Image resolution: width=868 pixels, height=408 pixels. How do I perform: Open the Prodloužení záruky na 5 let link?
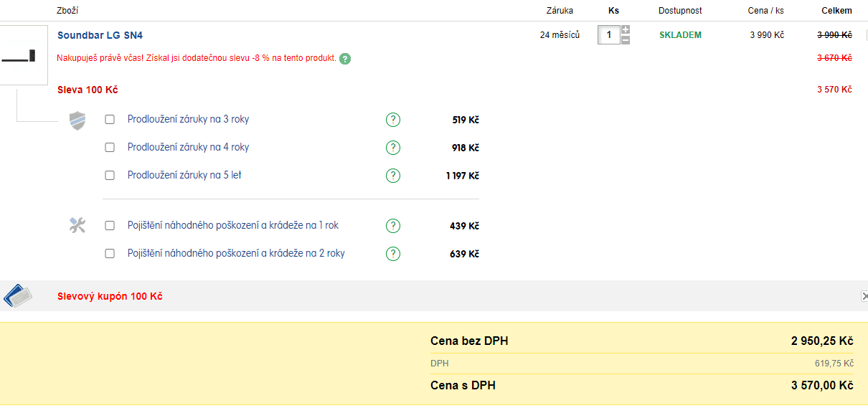(x=184, y=176)
